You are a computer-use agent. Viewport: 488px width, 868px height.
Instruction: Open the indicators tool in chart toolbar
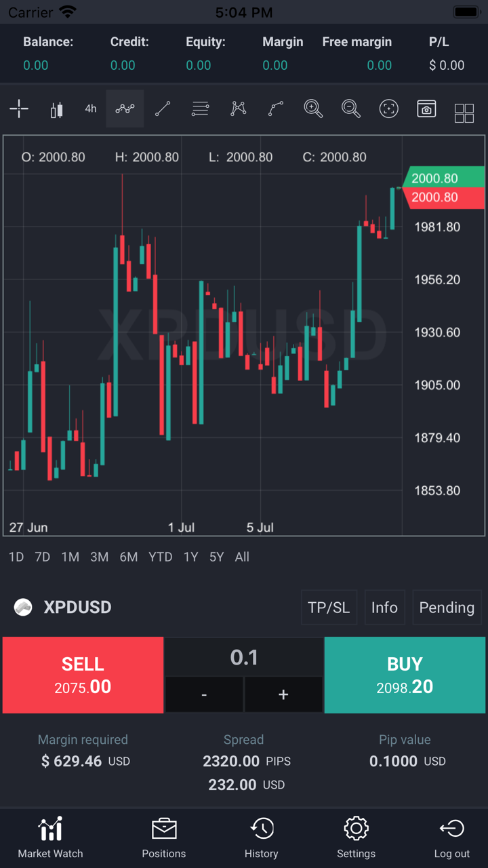pyautogui.click(x=125, y=108)
